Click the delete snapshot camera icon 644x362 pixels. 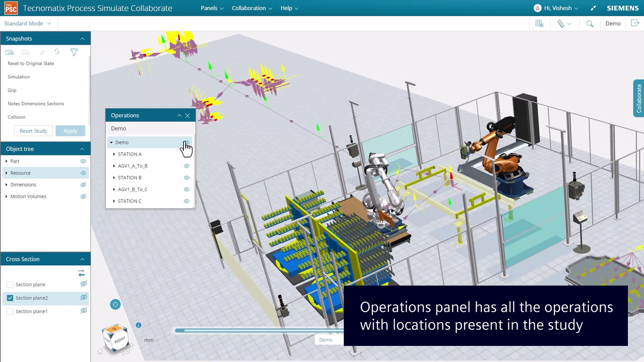pyautogui.click(x=25, y=52)
